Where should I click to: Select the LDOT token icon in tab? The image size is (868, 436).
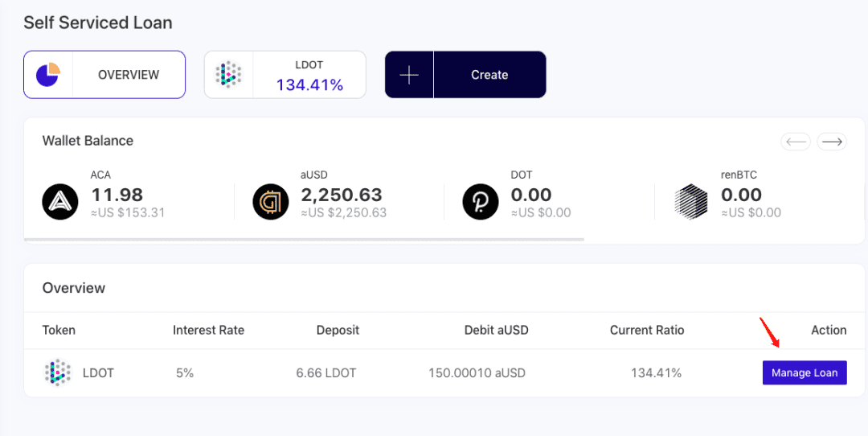tap(228, 75)
